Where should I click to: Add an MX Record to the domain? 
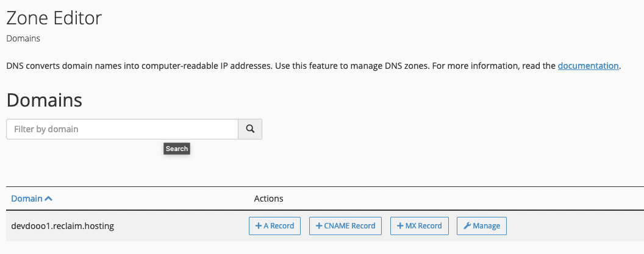[x=420, y=226]
